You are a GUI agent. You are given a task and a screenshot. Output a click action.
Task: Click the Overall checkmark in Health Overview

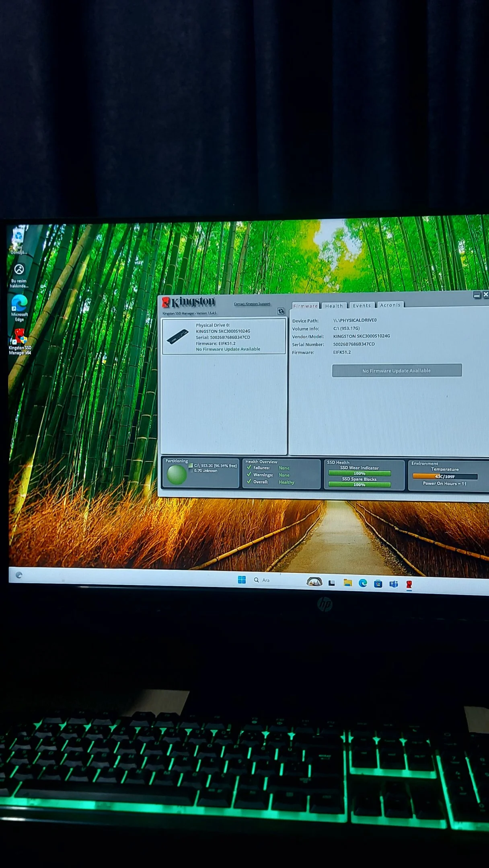(249, 481)
